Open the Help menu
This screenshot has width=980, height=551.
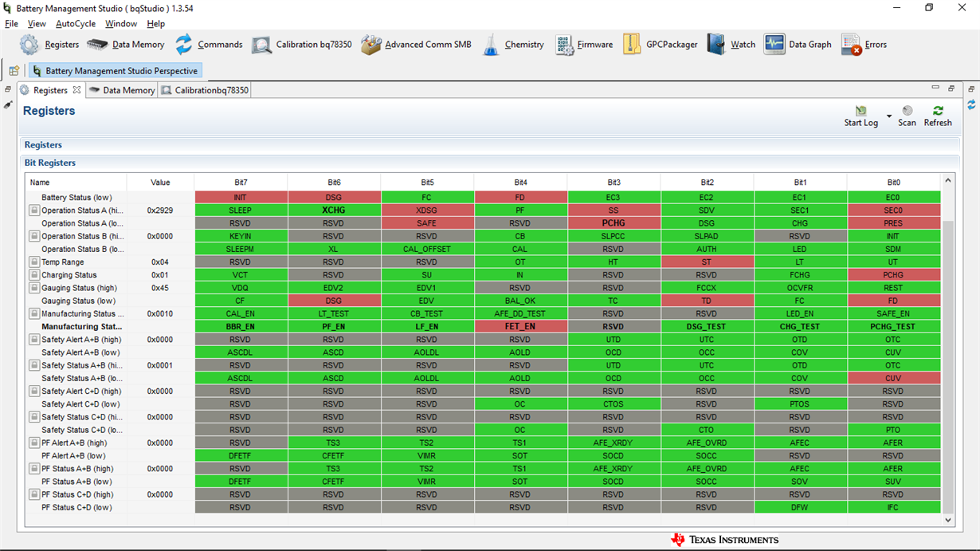point(156,24)
